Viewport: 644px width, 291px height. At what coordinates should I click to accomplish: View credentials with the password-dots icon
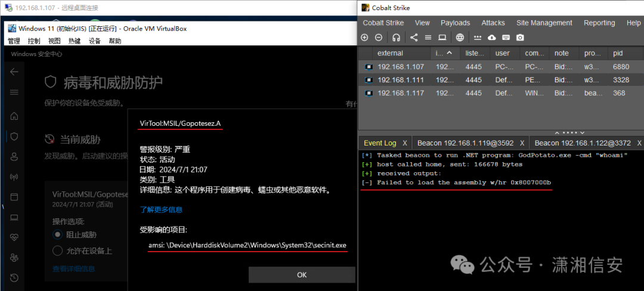478,38
